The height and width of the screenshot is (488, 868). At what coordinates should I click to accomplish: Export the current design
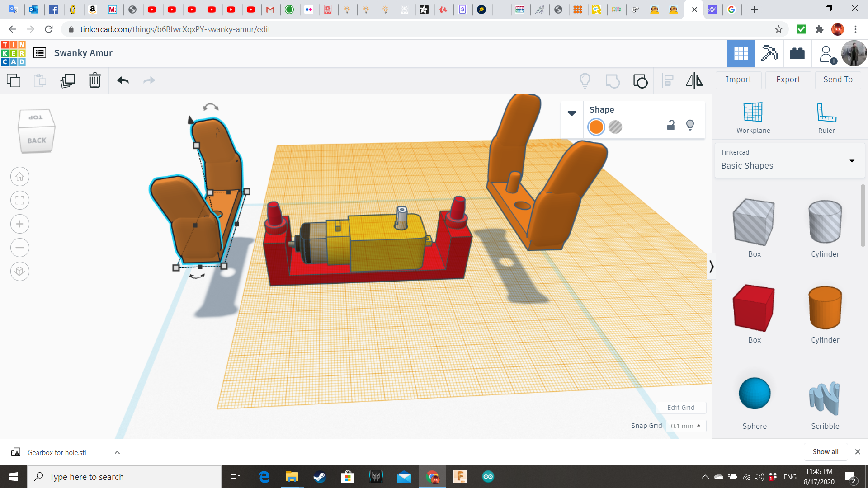point(788,80)
